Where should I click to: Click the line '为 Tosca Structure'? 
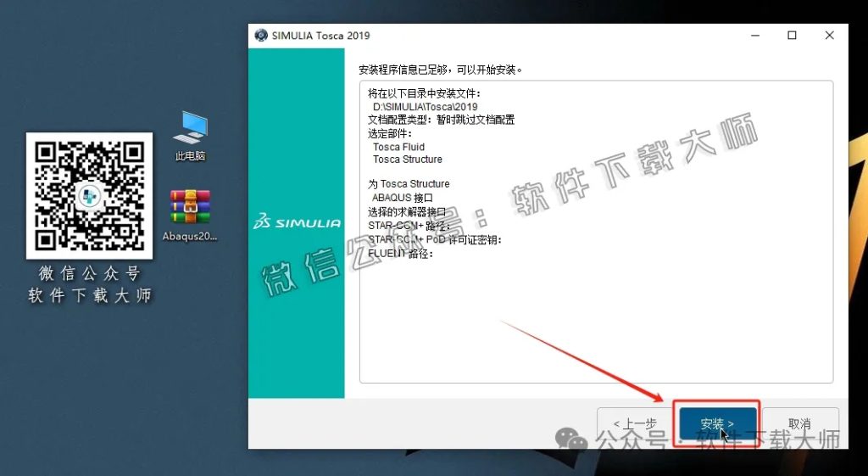(x=409, y=184)
